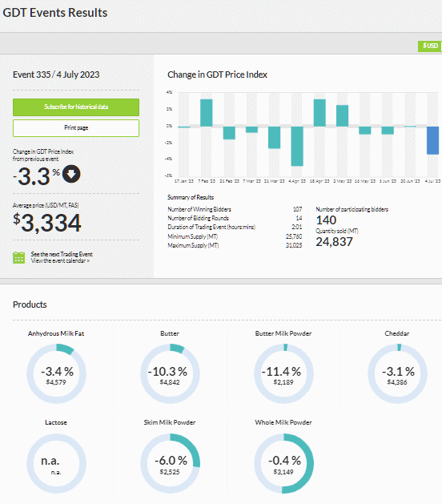
Task: Click the Skim Milk Powder price $2,525
Action: [x=170, y=472]
